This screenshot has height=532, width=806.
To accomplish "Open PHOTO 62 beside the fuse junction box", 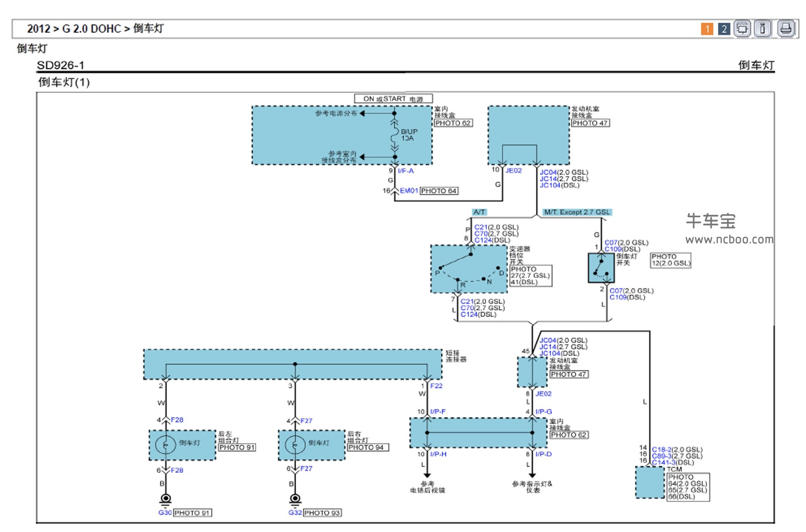I will coord(453,123).
